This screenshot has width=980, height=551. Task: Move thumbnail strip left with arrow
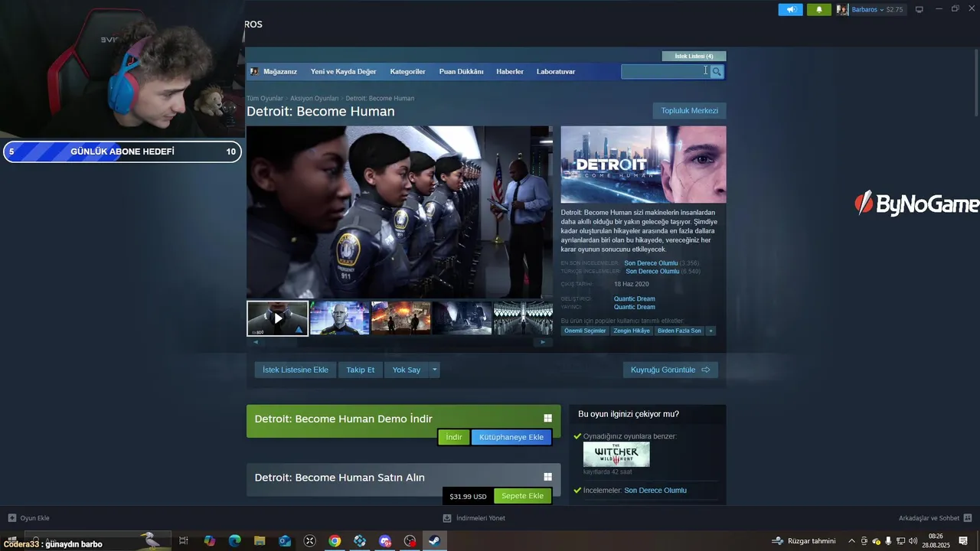(256, 342)
